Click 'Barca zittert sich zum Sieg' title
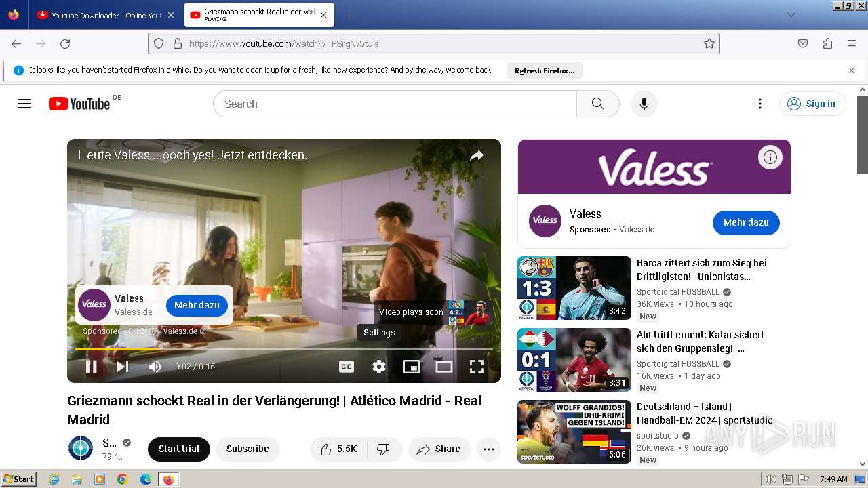This screenshot has width=868, height=488. coord(702,270)
